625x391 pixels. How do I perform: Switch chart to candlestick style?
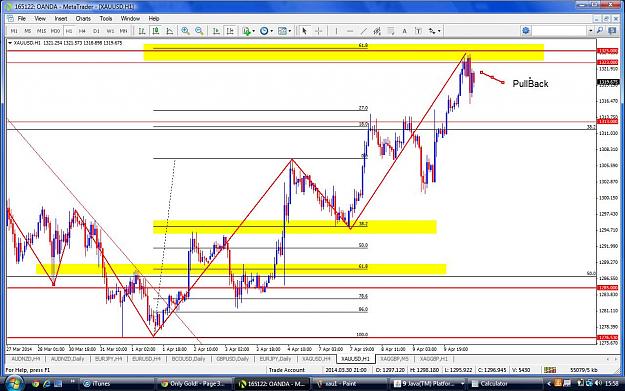pos(156,31)
